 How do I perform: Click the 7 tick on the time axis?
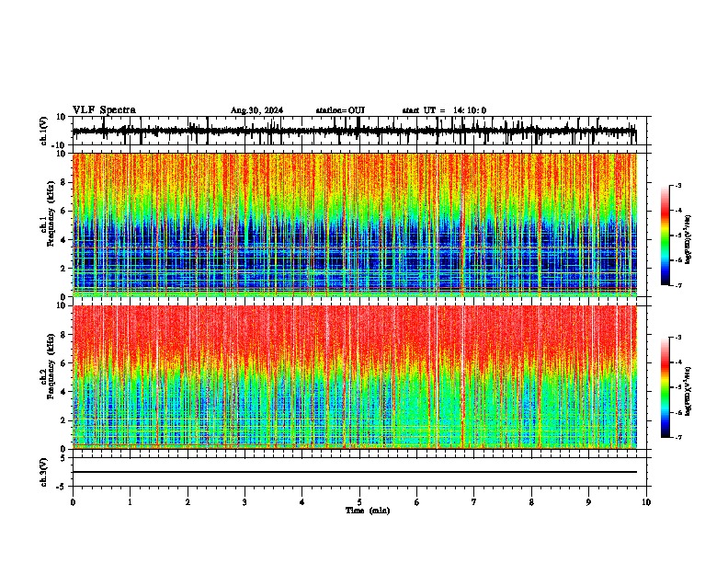pyautogui.click(x=474, y=502)
